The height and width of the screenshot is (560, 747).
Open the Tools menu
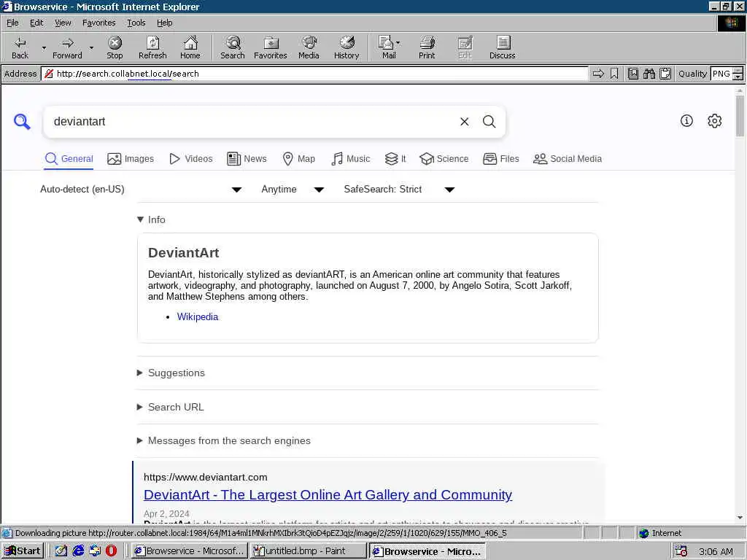pos(136,23)
